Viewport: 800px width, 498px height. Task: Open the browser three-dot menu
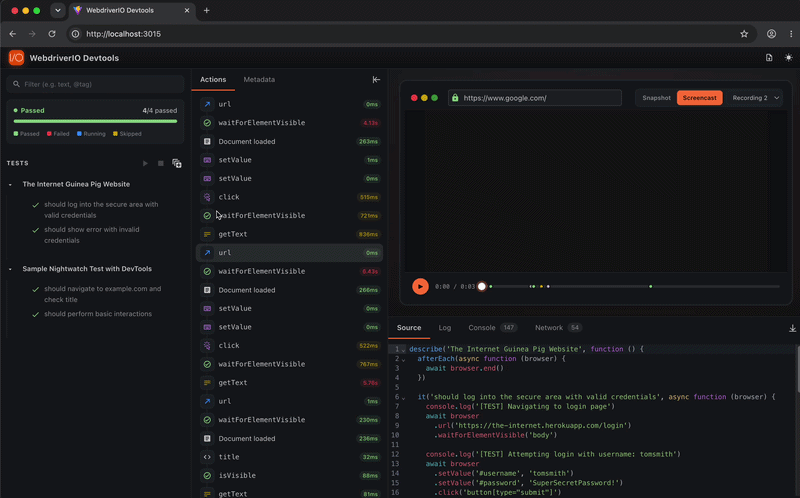pos(791,34)
